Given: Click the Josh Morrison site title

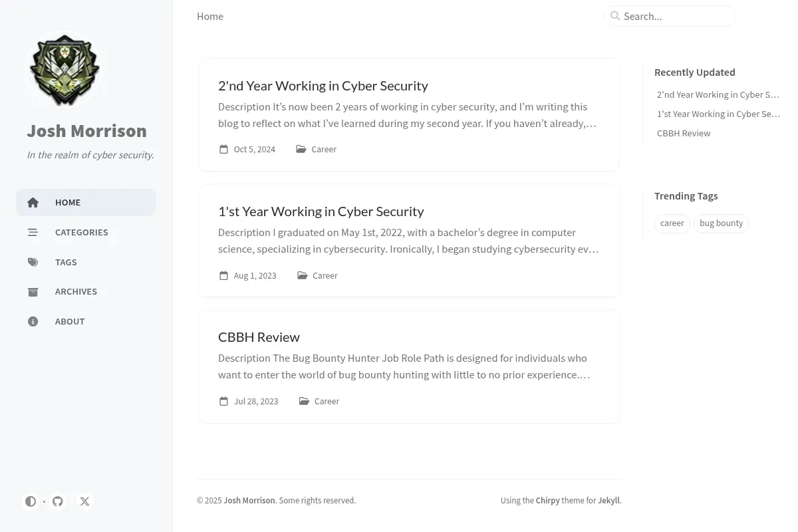Looking at the screenshot, I should click(87, 130).
